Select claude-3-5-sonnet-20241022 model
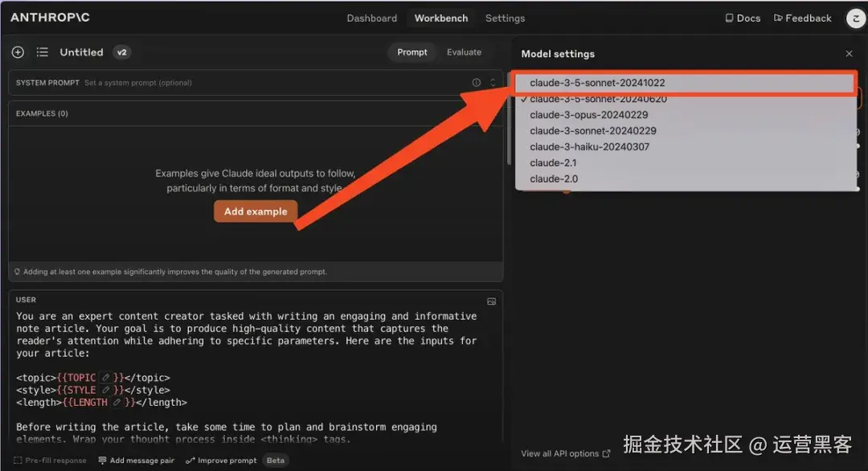 pyautogui.click(x=686, y=83)
